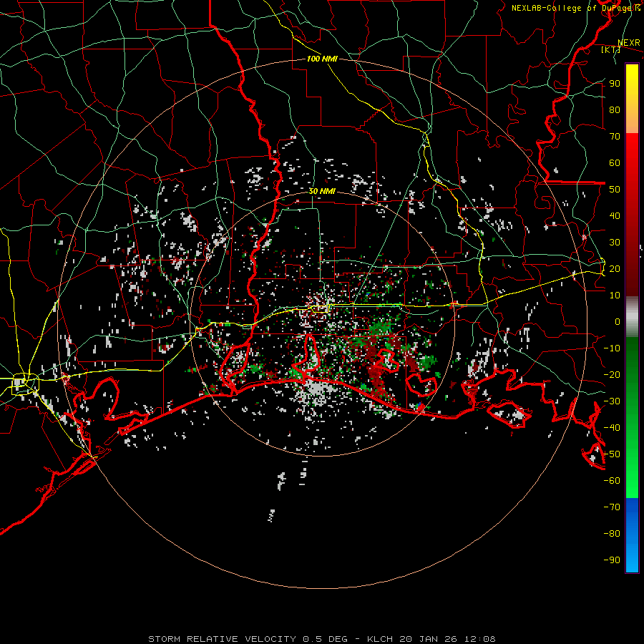Click the -10 label on velocity scale
The height and width of the screenshot is (644, 644).
pyautogui.click(x=612, y=348)
